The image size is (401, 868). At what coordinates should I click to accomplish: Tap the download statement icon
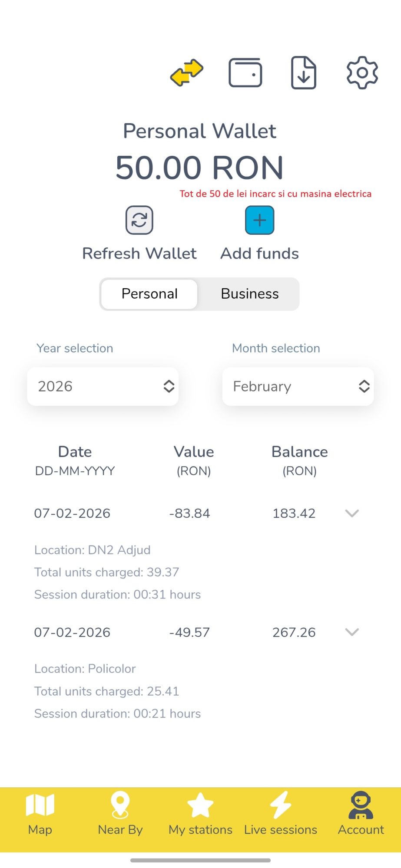[303, 72]
